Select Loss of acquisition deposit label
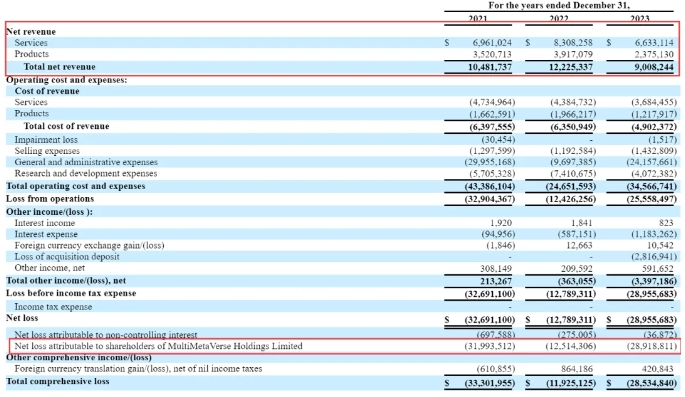Image resolution: width=685 pixels, height=397 pixels. pos(67,257)
